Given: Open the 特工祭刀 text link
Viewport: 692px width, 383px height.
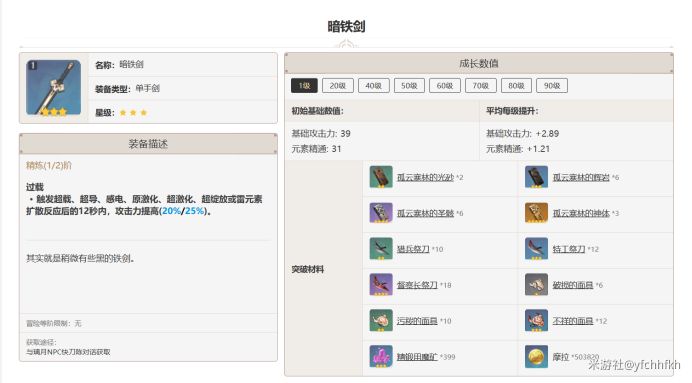Looking at the screenshot, I should pos(569,249).
